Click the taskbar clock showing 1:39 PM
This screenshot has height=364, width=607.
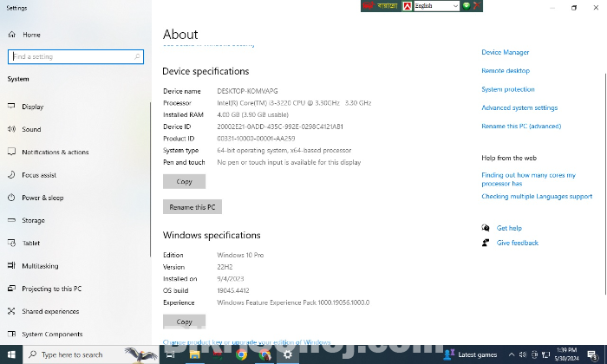tap(566, 354)
